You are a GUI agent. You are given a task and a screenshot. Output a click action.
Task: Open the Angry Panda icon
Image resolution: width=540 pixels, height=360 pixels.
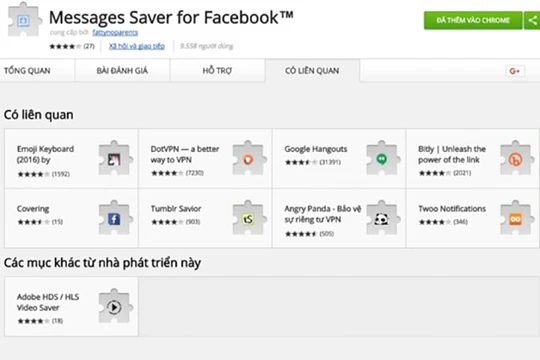[x=383, y=218]
